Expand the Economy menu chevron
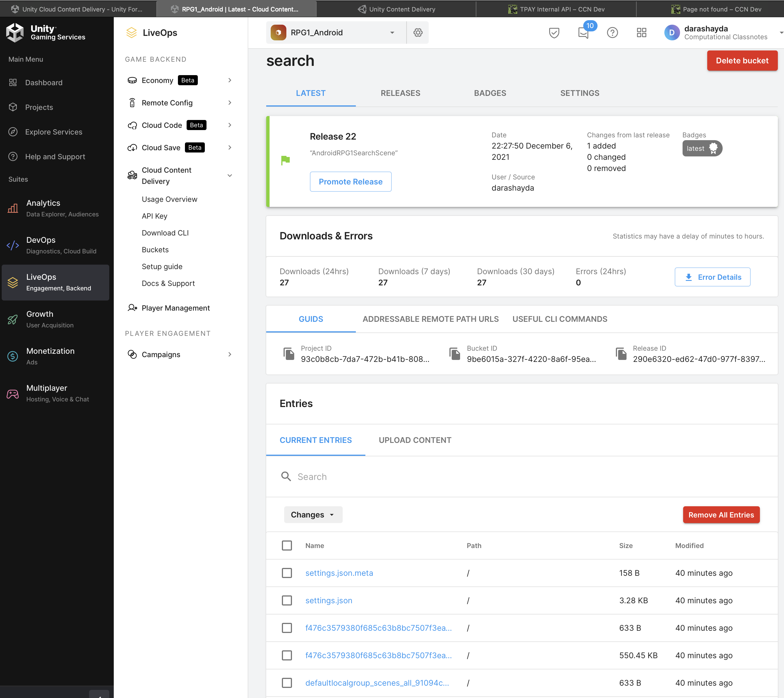The height and width of the screenshot is (698, 784). tap(230, 80)
